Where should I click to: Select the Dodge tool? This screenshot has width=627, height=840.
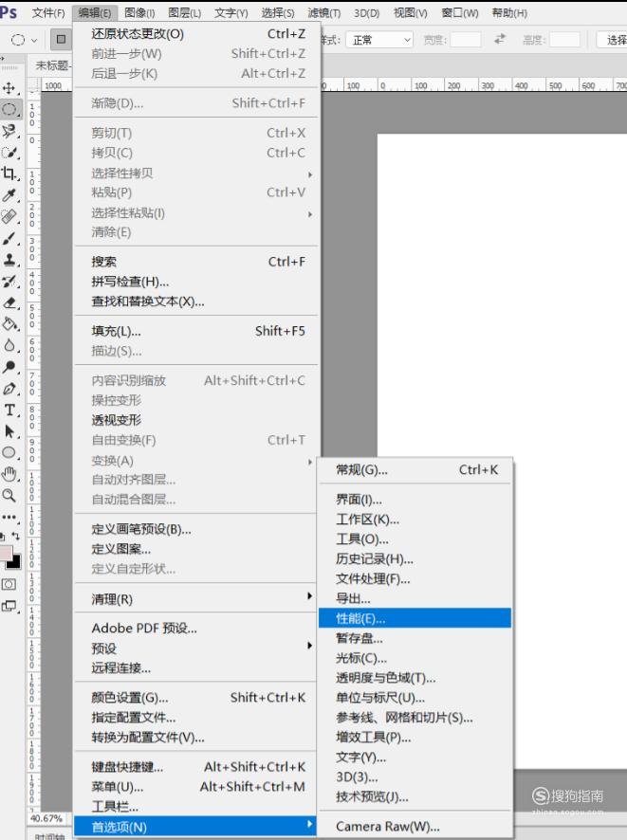(9, 367)
